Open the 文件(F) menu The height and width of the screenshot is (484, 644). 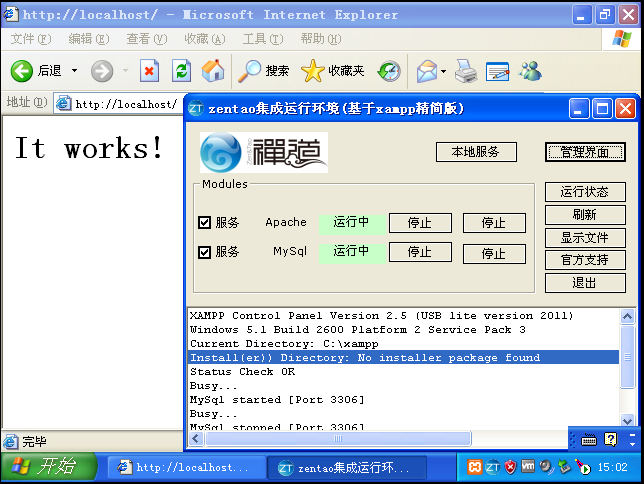(x=31, y=39)
